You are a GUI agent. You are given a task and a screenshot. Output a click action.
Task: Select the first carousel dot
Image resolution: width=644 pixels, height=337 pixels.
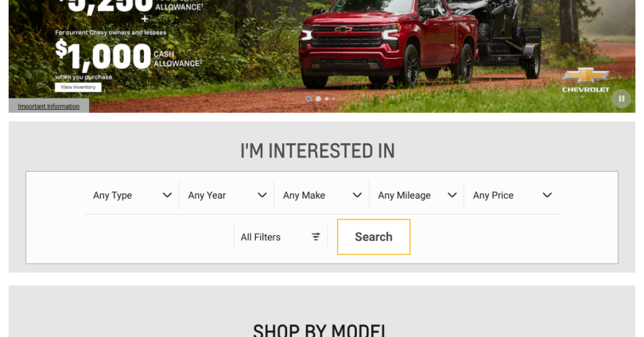(308, 99)
